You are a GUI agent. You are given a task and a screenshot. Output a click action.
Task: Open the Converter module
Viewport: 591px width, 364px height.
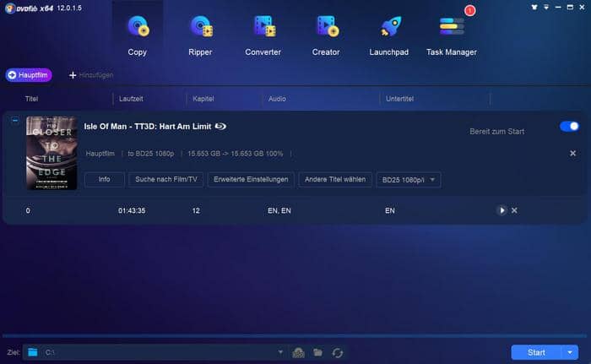263,35
